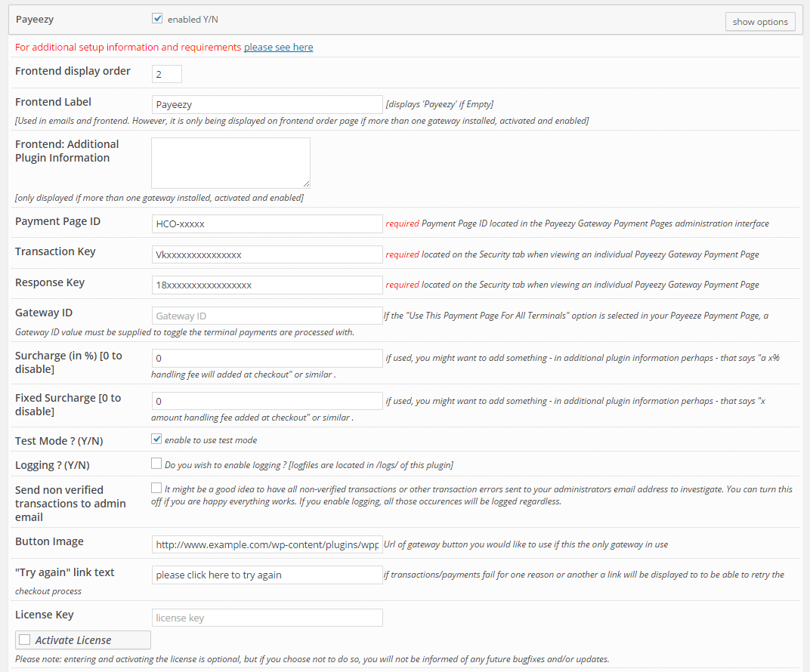Click the 'Activate License' label text
The width and height of the screenshot is (810, 672).
coord(73,640)
